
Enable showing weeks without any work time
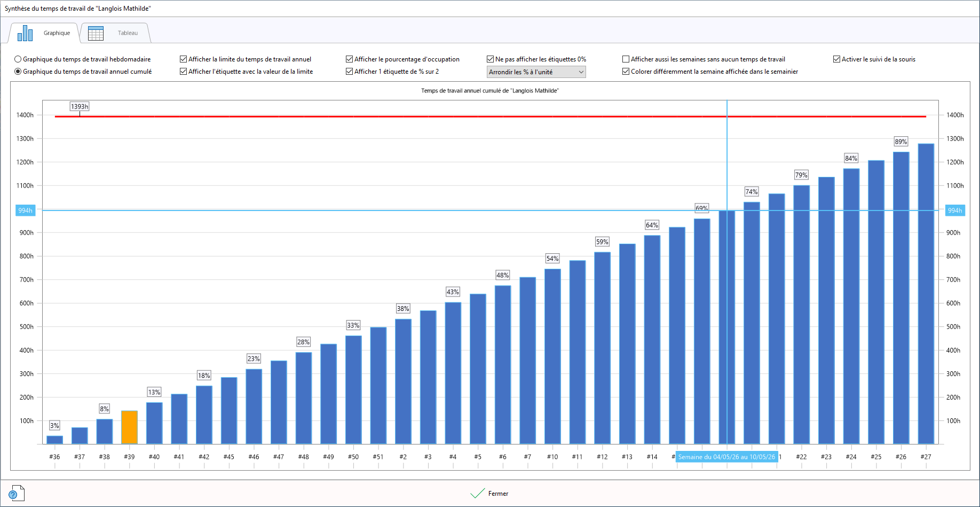coord(626,59)
